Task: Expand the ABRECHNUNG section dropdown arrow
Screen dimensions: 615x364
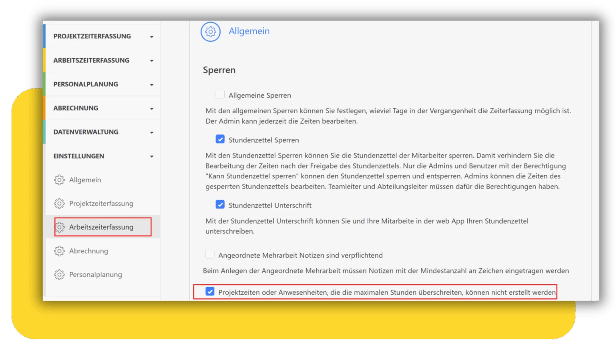Action: coord(151,108)
